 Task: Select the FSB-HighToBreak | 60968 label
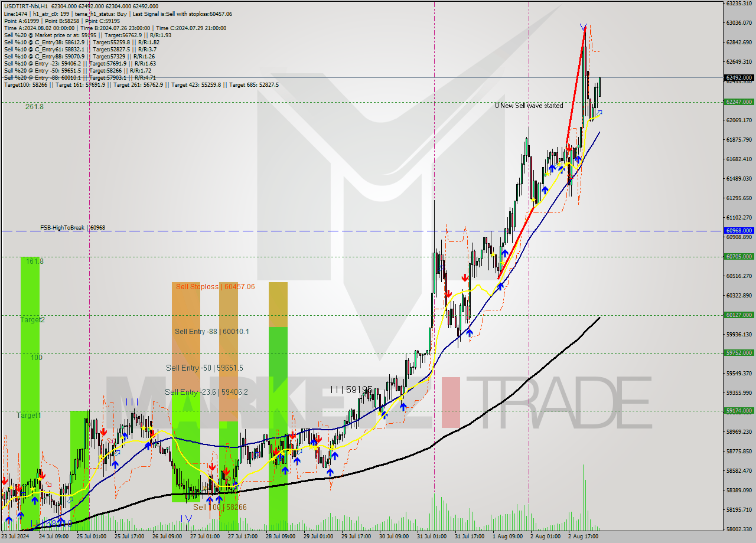[x=73, y=227]
